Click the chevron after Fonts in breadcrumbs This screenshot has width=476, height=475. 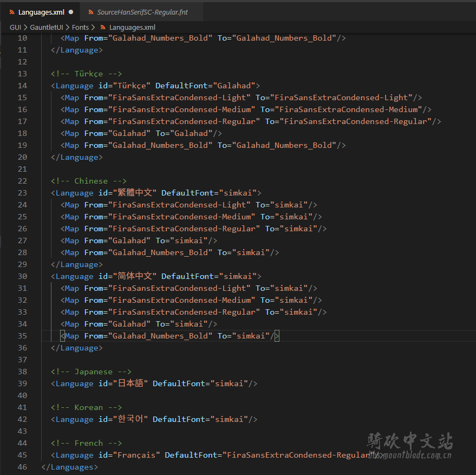pyautogui.click(x=93, y=27)
